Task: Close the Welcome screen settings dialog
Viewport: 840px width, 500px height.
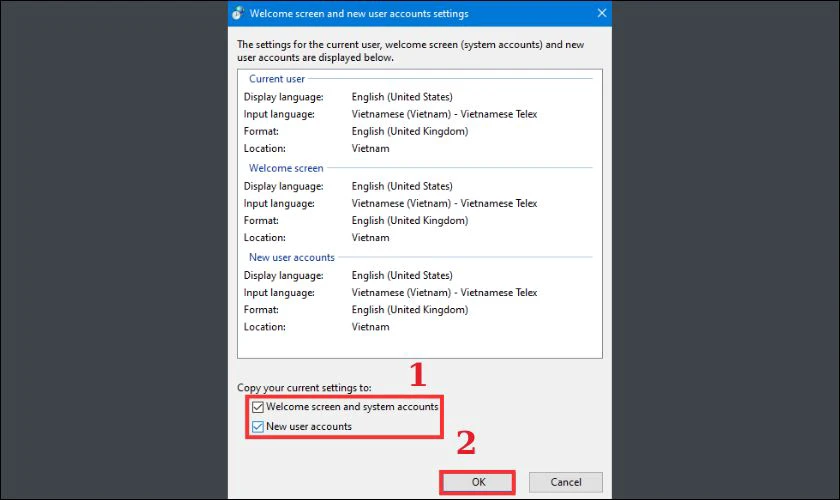Action: pyautogui.click(x=602, y=13)
